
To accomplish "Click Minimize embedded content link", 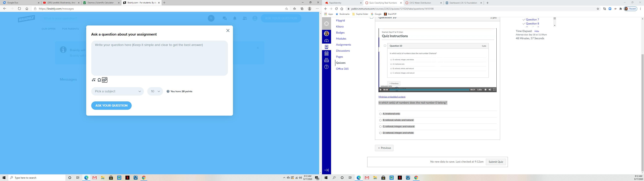I will pos(392,97).
